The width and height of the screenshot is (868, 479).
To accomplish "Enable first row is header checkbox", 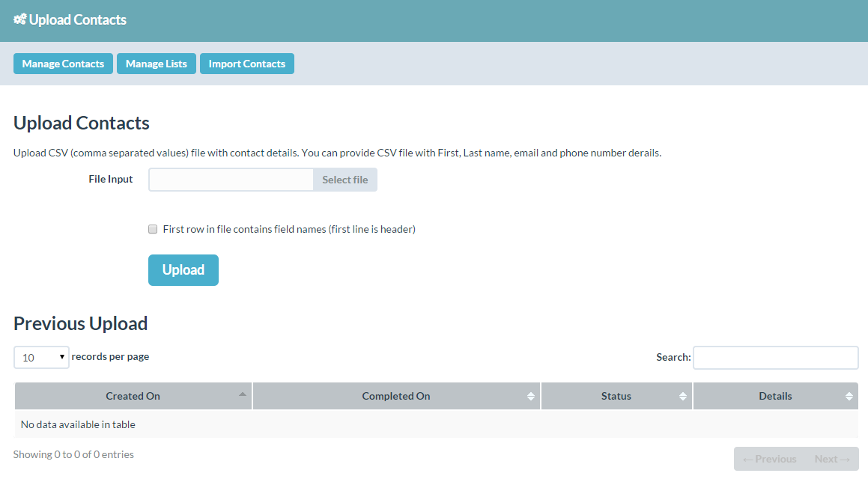I will [153, 229].
